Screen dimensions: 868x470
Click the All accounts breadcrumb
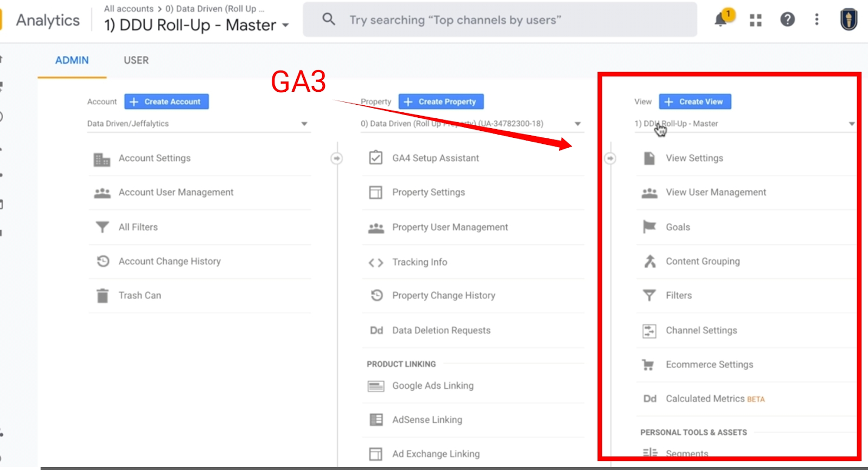[x=129, y=9]
